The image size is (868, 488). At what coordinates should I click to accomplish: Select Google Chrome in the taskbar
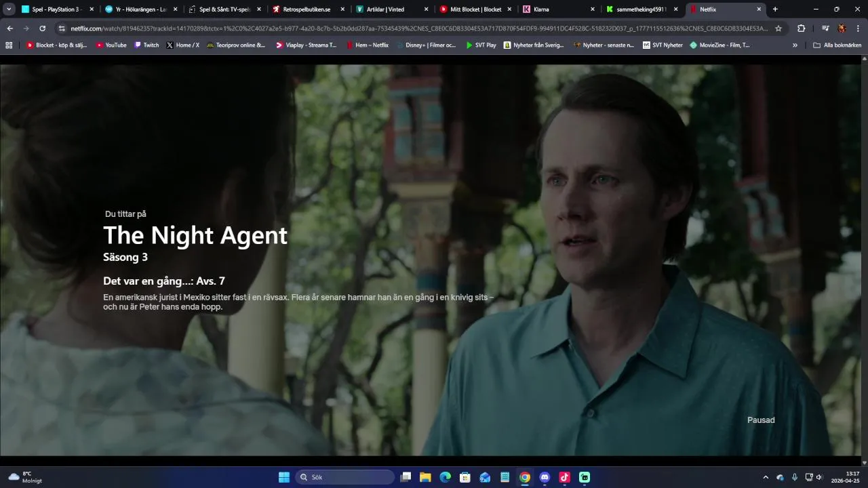(525, 477)
